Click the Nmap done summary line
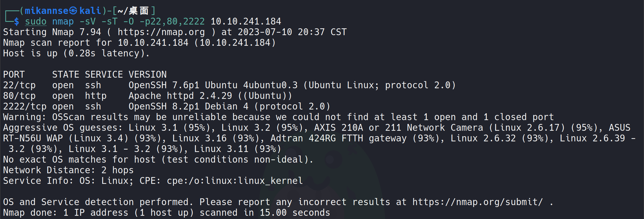This screenshot has width=644, height=219. 166,213
